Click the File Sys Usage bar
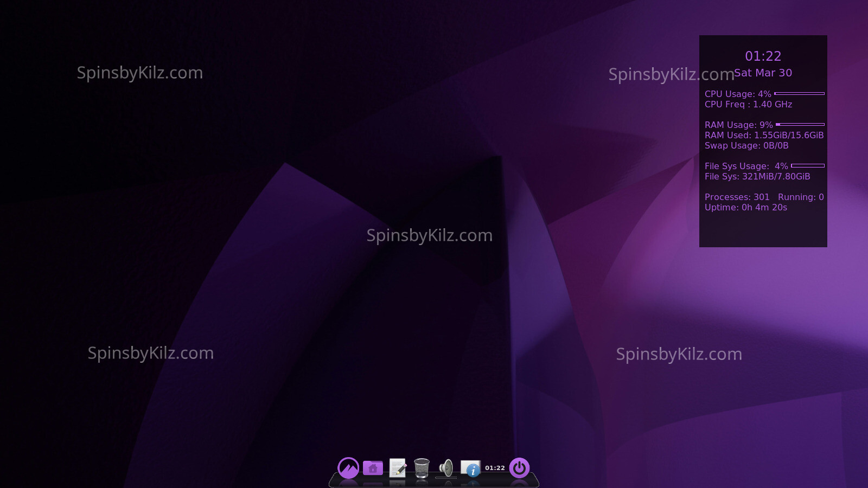This screenshot has height=488, width=868. click(x=807, y=166)
